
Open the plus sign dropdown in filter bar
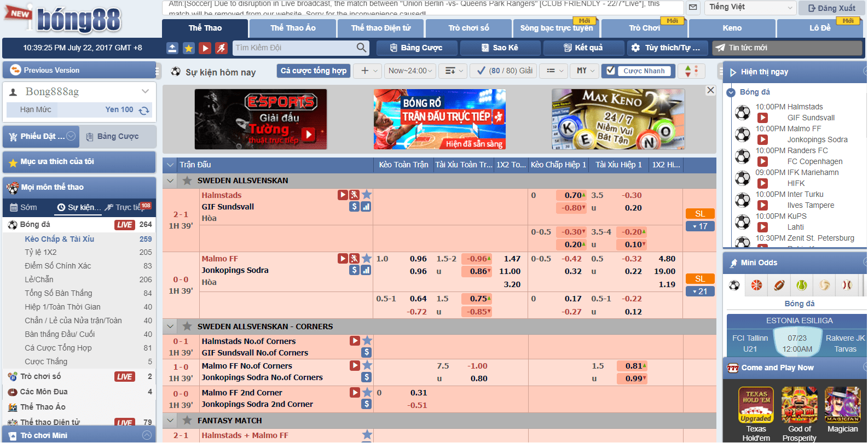(x=367, y=71)
